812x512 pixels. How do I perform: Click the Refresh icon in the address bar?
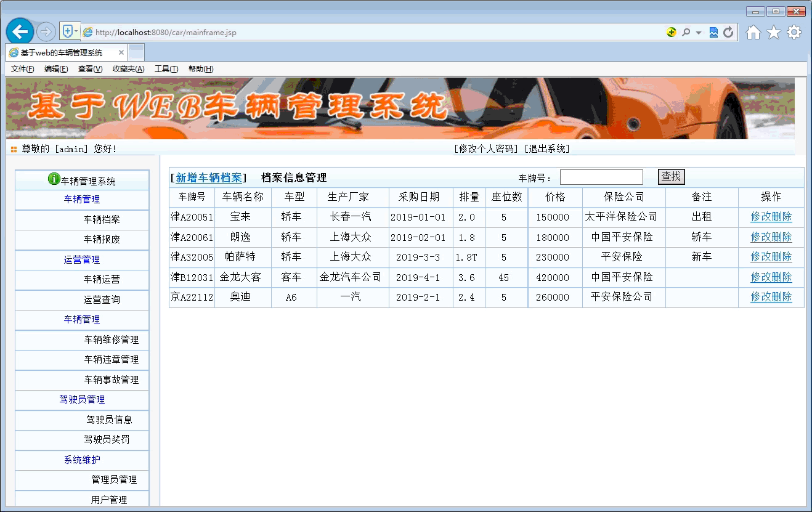[x=728, y=33]
